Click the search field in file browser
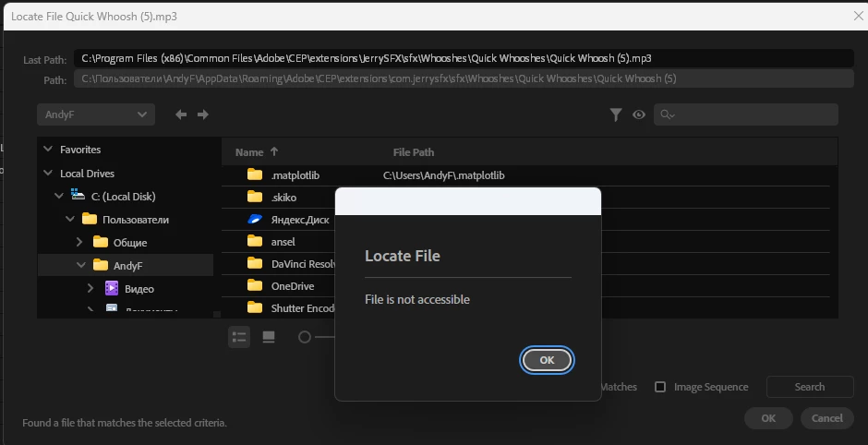This screenshot has height=445, width=868. pos(746,114)
